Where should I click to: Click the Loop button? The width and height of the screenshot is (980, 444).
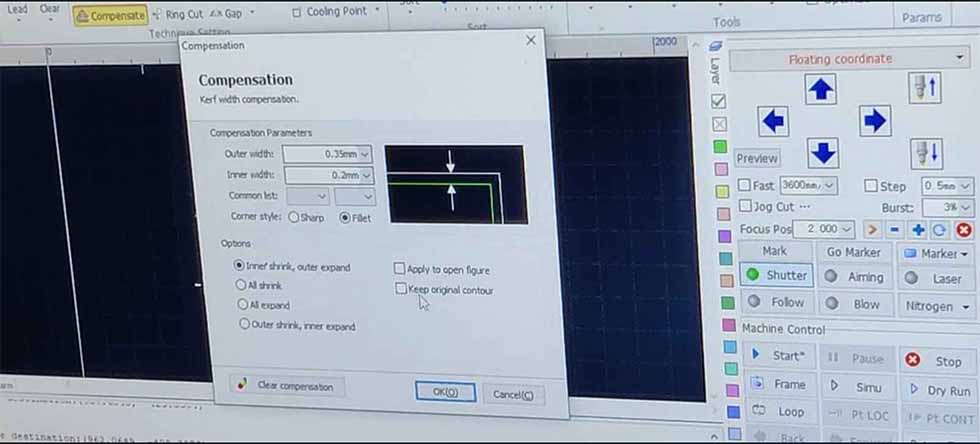[x=780, y=411]
